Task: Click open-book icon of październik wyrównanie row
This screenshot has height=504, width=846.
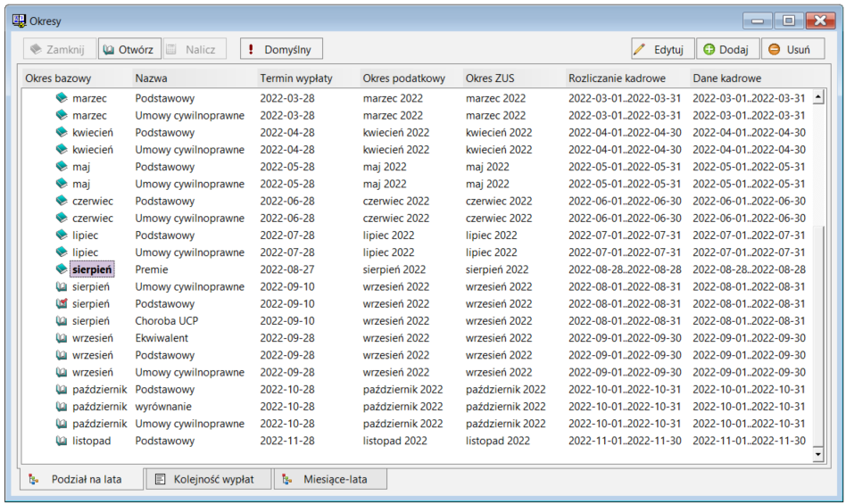Action: [x=62, y=407]
